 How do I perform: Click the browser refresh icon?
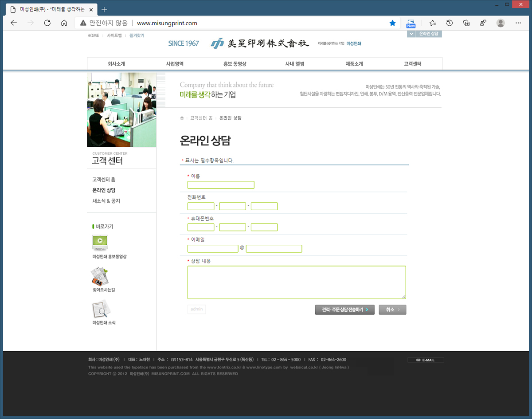(47, 23)
